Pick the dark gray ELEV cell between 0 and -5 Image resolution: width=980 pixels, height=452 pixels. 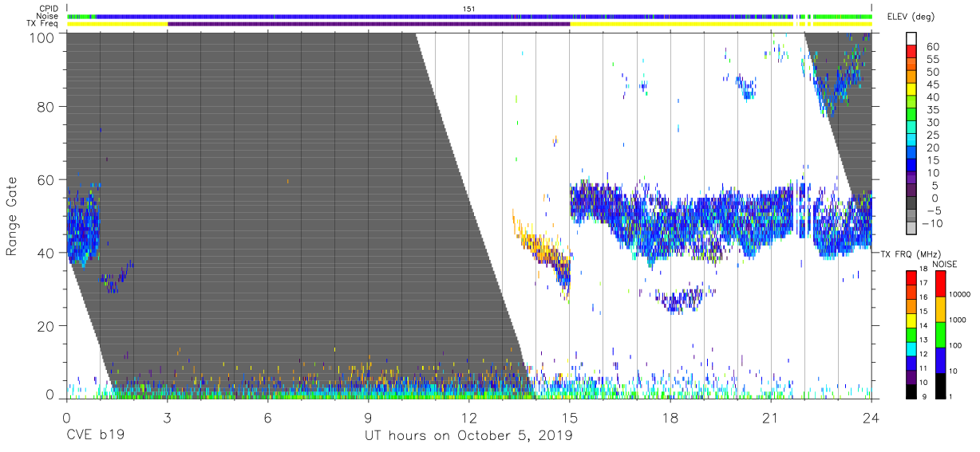[913, 203]
